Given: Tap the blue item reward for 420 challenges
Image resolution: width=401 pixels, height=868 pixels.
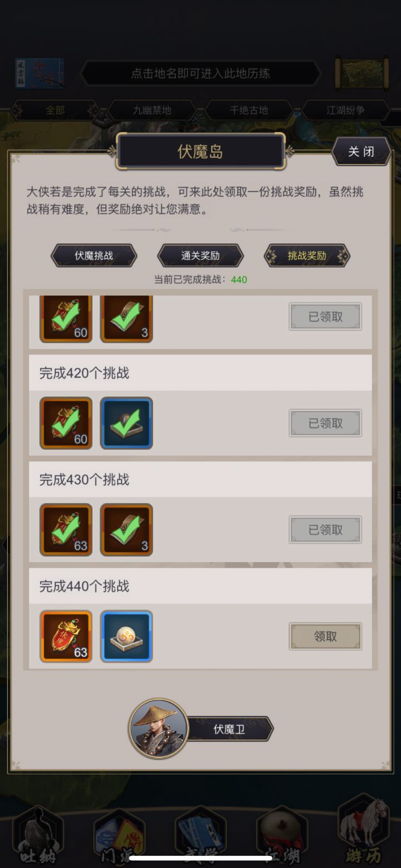Looking at the screenshot, I should (126, 423).
